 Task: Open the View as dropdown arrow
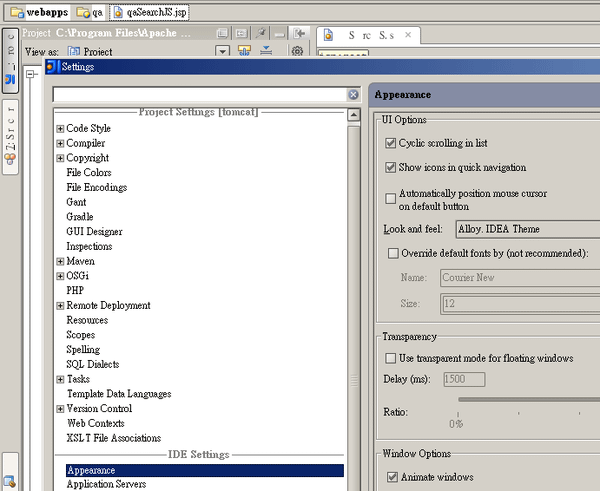coord(222,51)
